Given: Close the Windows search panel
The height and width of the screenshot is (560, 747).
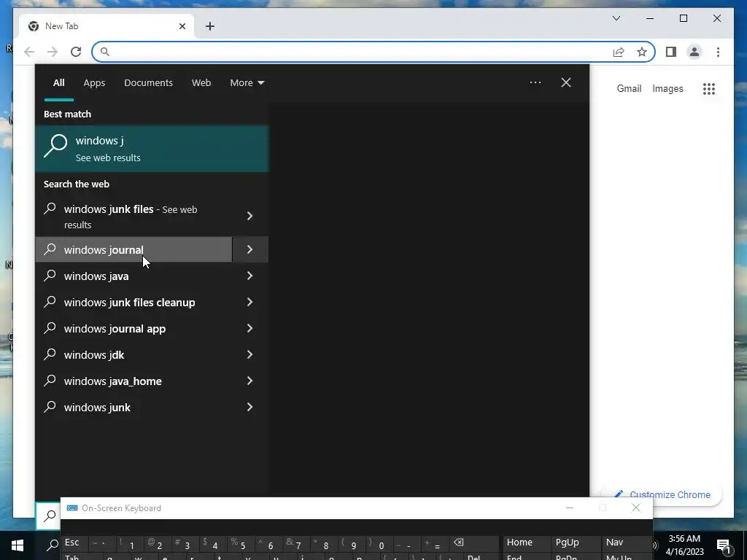Looking at the screenshot, I should (x=566, y=82).
